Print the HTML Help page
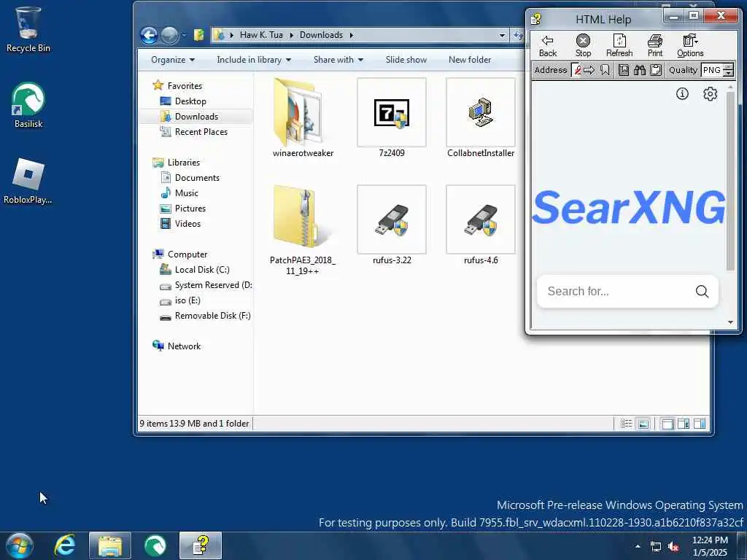Viewport: 747px width, 560px height. 655,46
